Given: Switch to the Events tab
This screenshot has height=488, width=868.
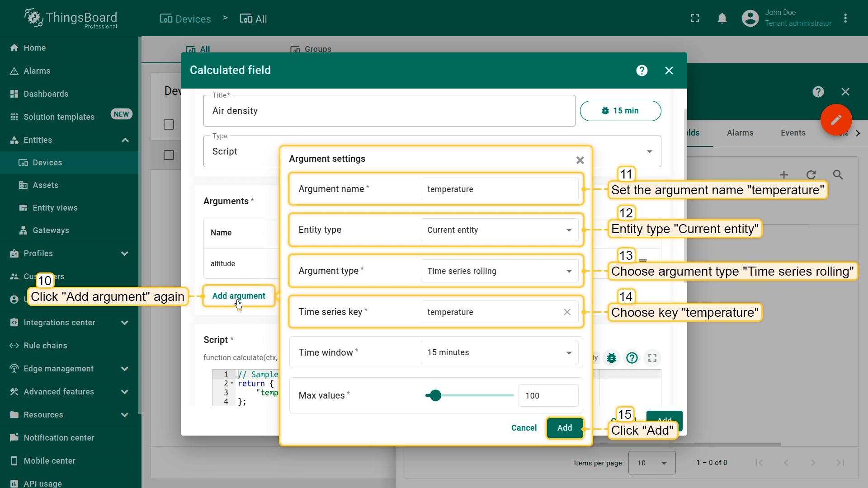Looking at the screenshot, I should point(793,133).
